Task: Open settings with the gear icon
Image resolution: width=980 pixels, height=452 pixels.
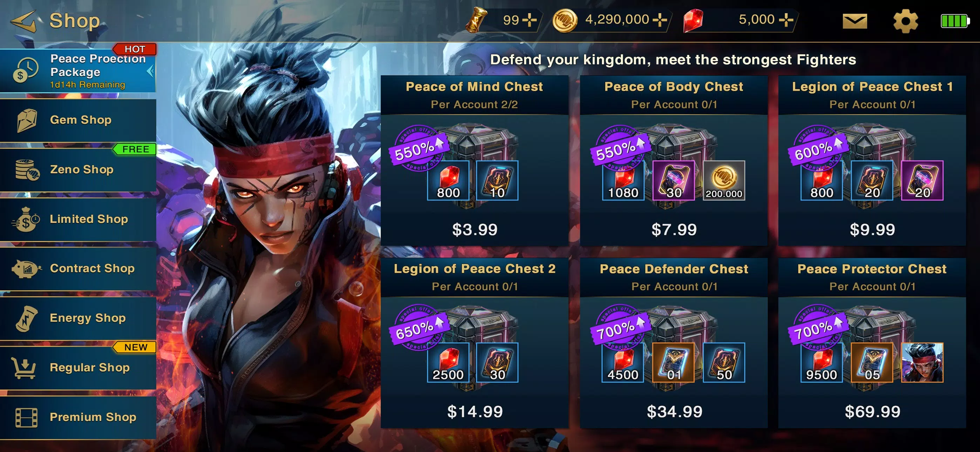Action: (x=905, y=21)
